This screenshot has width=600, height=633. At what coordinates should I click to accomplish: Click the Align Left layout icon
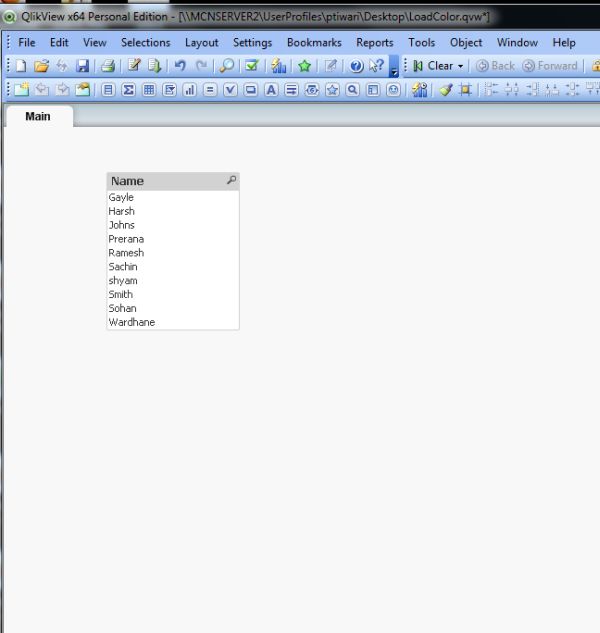coord(491,89)
